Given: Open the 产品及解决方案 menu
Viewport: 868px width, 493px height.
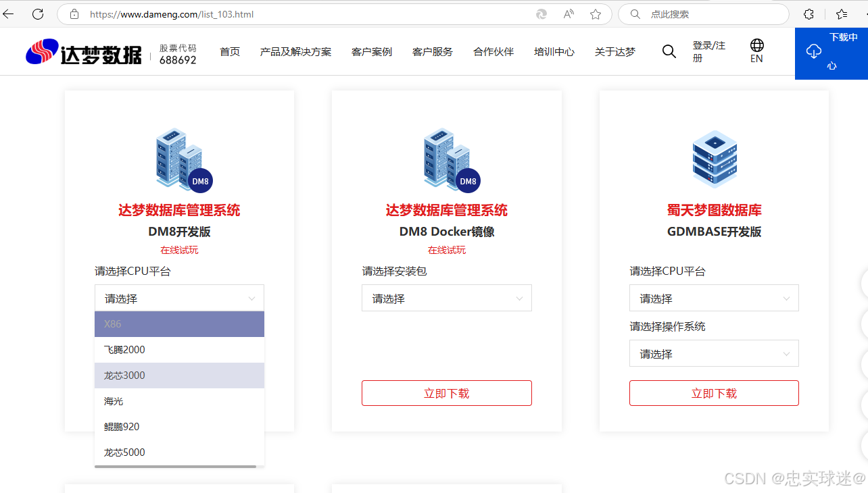Looking at the screenshot, I should click(x=295, y=52).
